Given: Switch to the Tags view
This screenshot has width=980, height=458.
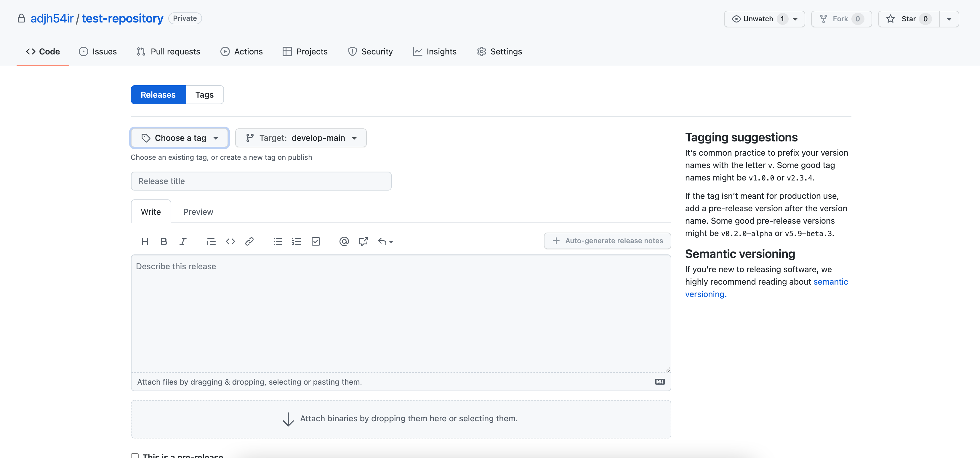Looking at the screenshot, I should click(x=204, y=95).
